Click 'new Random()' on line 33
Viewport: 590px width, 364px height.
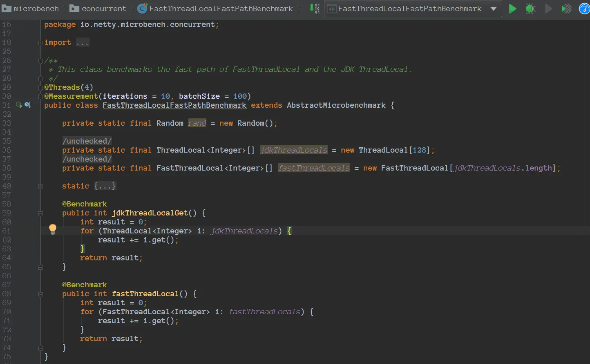pyautogui.click(x=246, y=123)
